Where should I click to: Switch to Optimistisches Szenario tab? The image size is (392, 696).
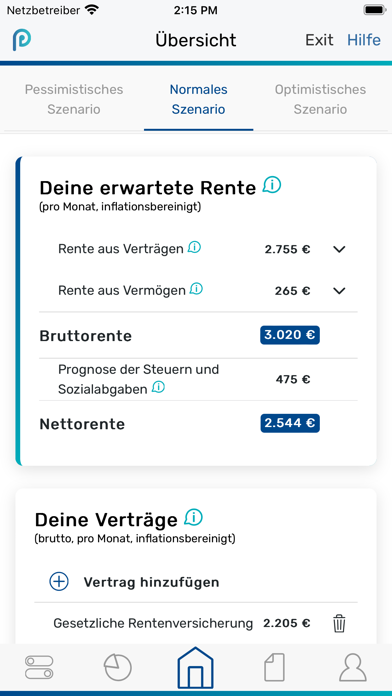click(320, 99)
